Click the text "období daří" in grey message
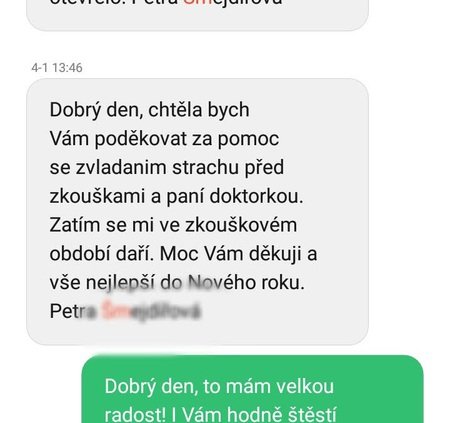The height and width of the screenshot is (423, 450). point(102,254)
